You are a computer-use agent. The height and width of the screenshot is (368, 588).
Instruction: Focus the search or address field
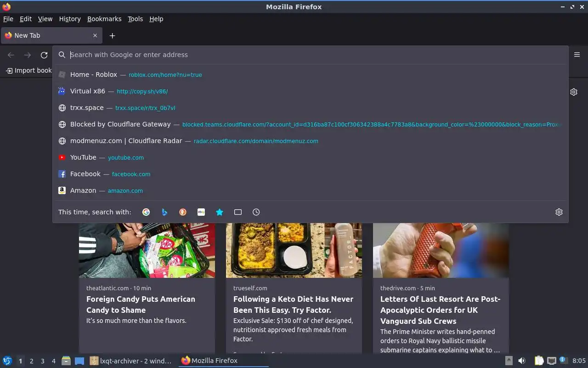[311, 55]
